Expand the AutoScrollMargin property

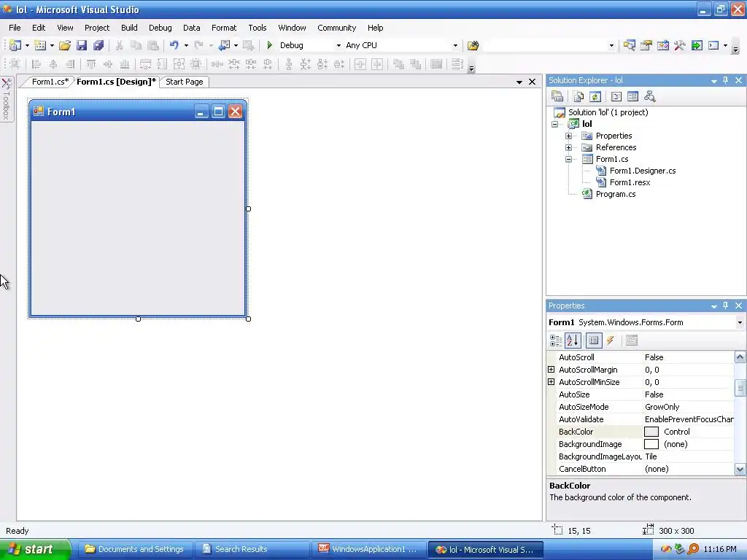coord(551,370)
